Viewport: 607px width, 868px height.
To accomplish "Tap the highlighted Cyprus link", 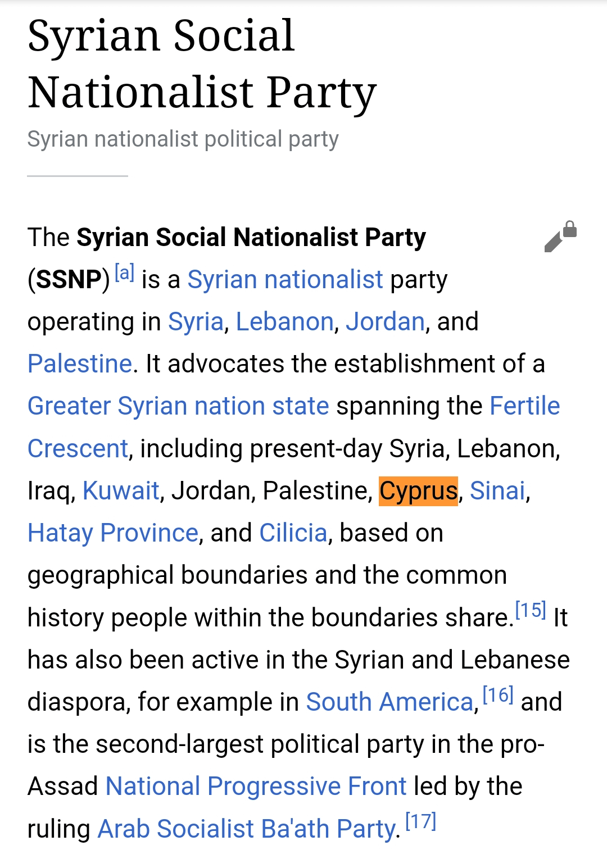I will (x=418, y=491).
